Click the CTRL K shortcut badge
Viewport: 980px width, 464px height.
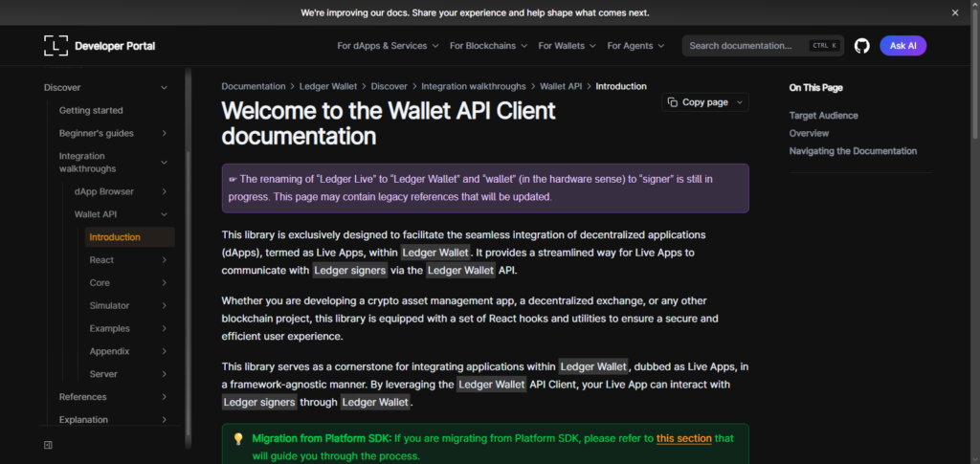point(824,46)
